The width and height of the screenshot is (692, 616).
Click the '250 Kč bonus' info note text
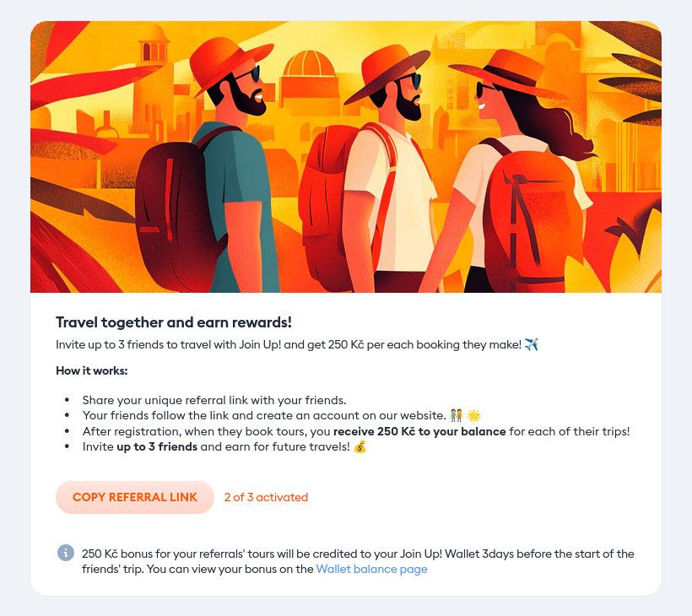click(358, 561)
